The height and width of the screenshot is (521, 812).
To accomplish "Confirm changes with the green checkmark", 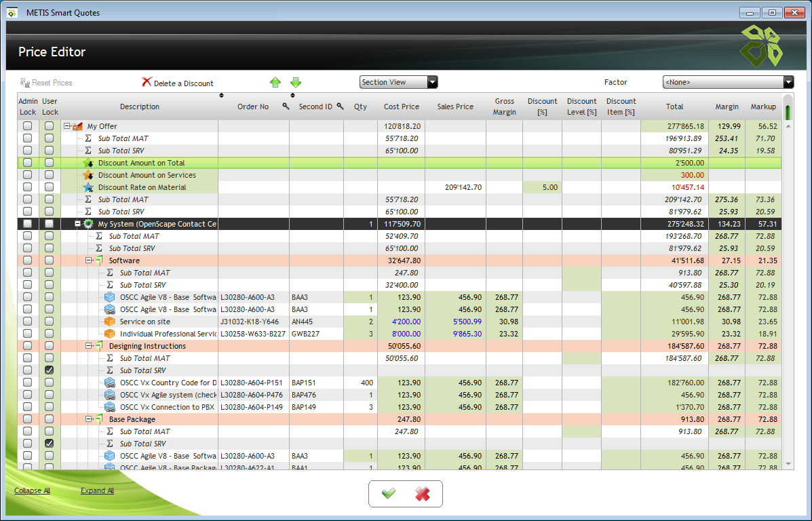I will (x=389, y=494).
